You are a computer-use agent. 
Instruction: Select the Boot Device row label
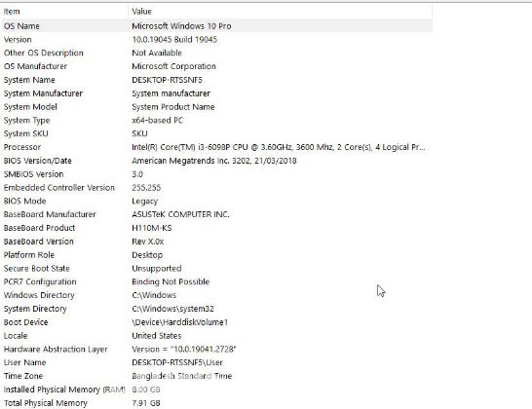pos(25,322)
